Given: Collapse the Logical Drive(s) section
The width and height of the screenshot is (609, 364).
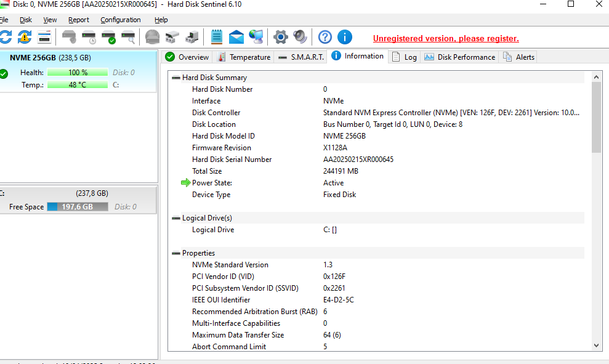Looking at the screenshot, I should pos(176,218).
